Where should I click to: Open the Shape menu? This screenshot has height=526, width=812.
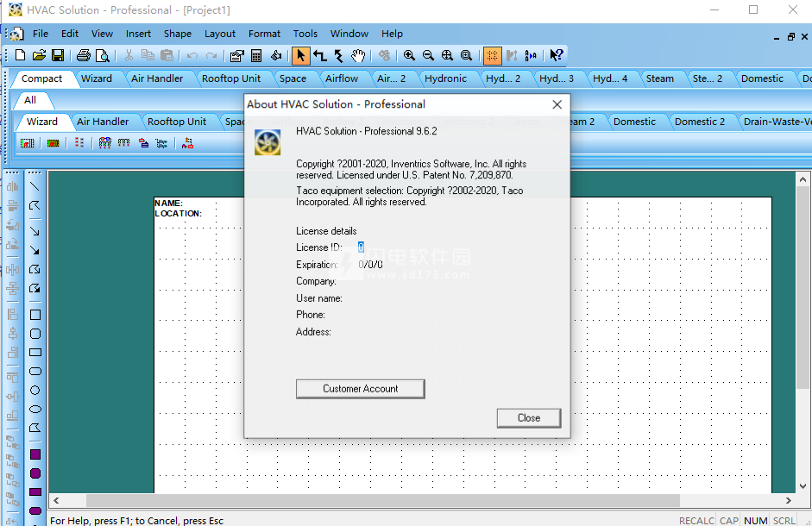(x=178, y=34)
